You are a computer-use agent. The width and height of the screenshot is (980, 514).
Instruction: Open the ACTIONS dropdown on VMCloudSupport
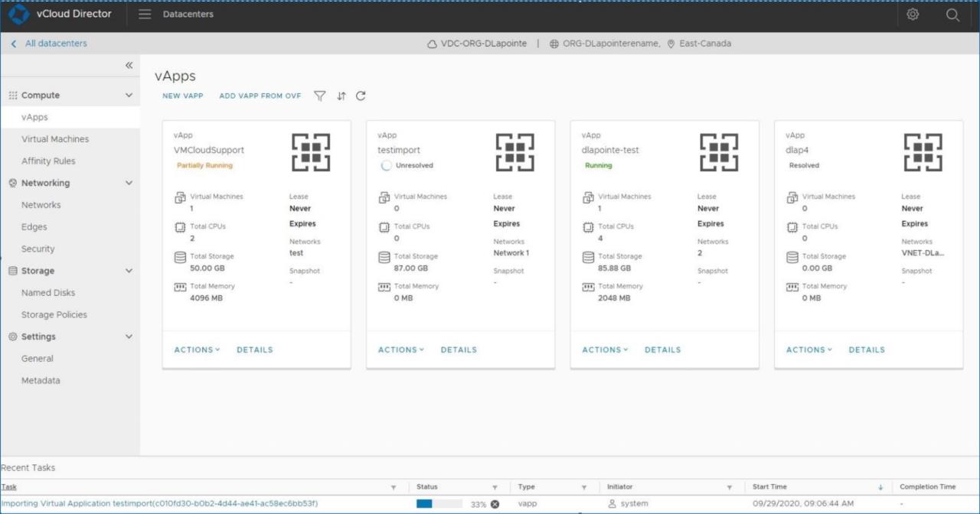click(196, 350)
